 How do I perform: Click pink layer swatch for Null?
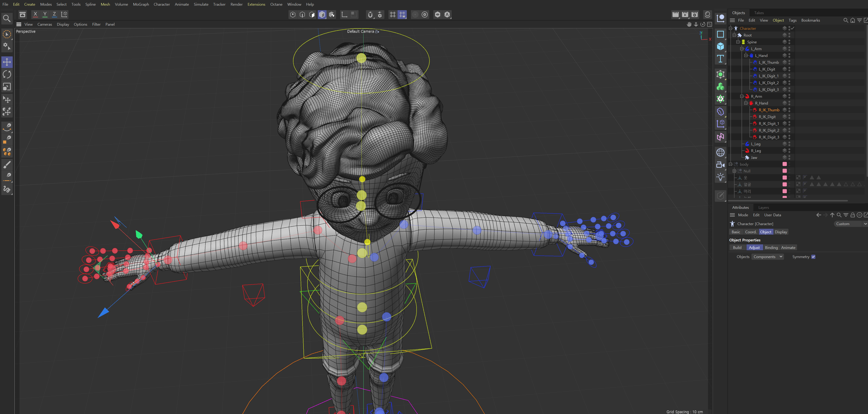pyautogui.click(x=784, y=171)
